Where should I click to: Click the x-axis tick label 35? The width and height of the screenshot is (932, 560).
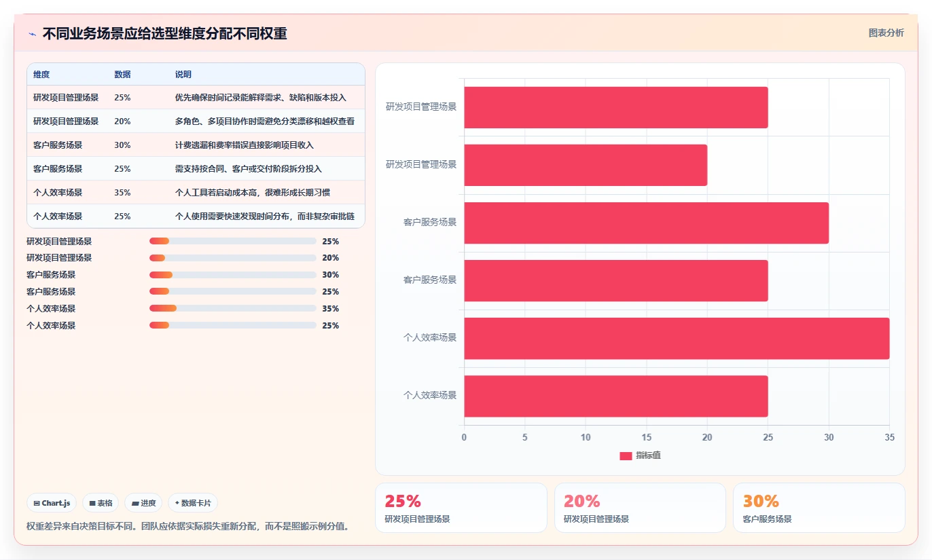point(889,438)
